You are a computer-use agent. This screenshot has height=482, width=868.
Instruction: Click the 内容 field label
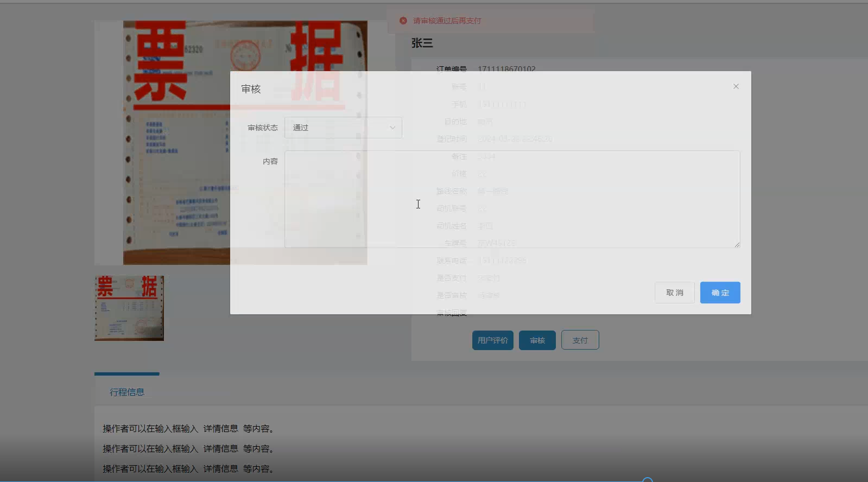pyautogui.click(x=270, y=161)
